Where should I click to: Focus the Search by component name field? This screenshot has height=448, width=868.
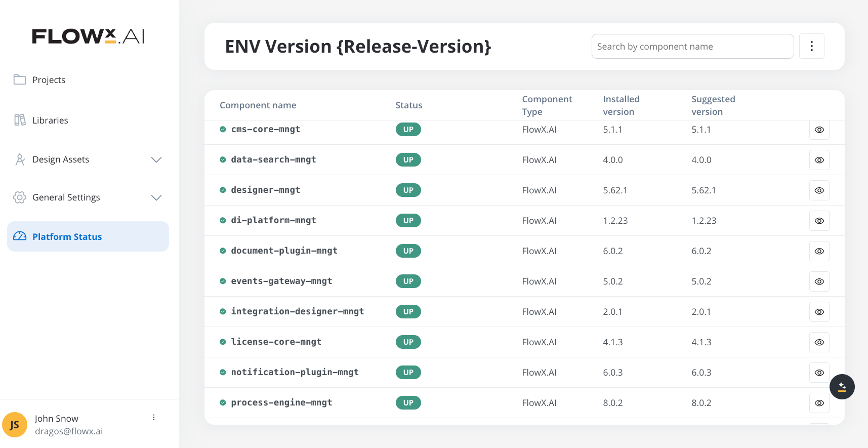point(692,47)
